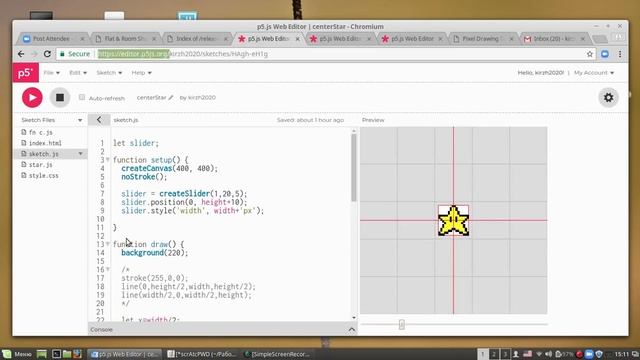The width and height of the screenshot is (640, 360).
Task: Click the browser address bar URL
Action: 183,54
